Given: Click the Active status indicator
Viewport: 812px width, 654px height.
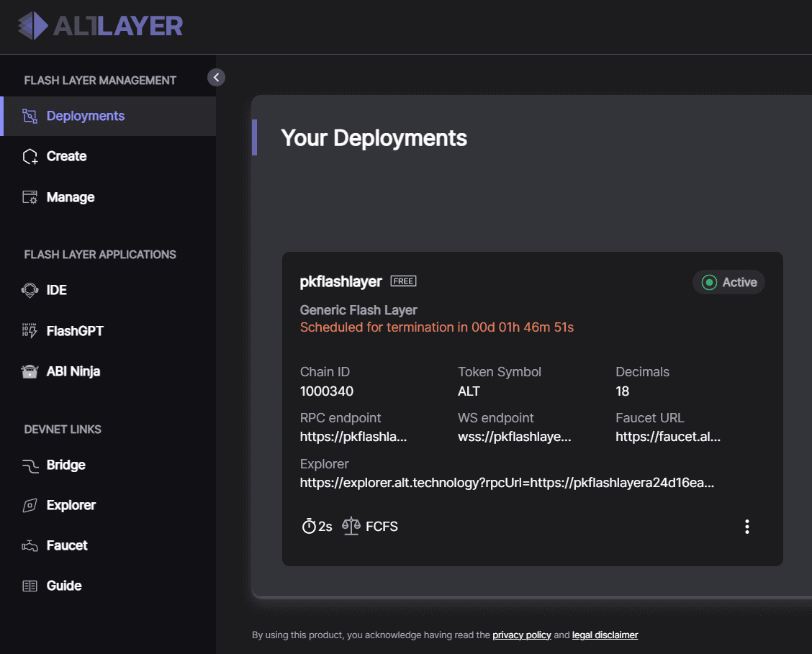Looking at the screenshot, I should coord(728,282).
